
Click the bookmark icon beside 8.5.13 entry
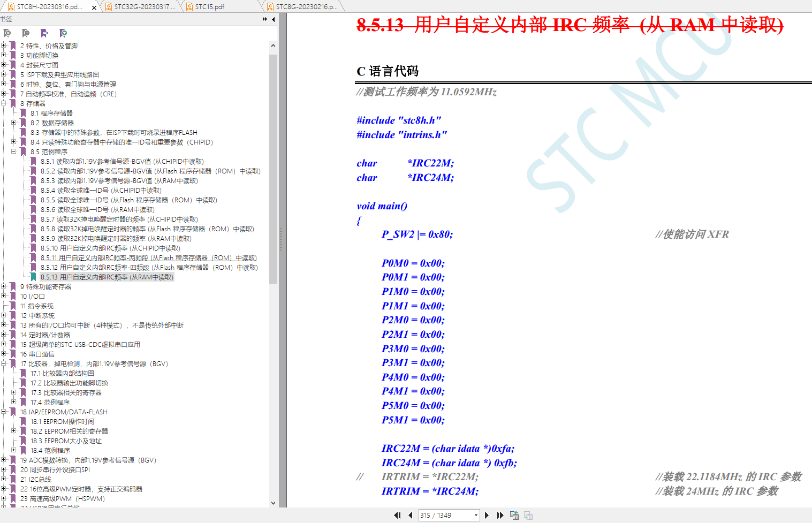[x=33, y=277]
